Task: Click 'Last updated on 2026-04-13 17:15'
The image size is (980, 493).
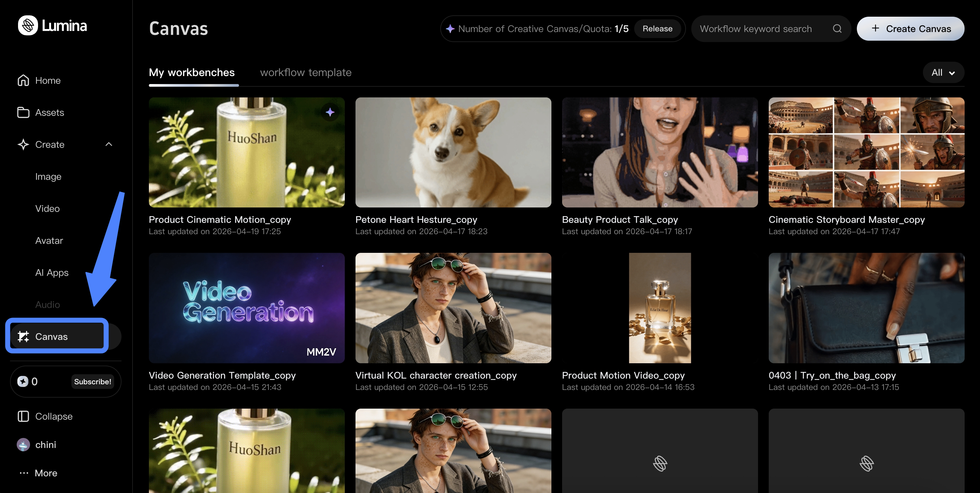Action: point(834,387)
